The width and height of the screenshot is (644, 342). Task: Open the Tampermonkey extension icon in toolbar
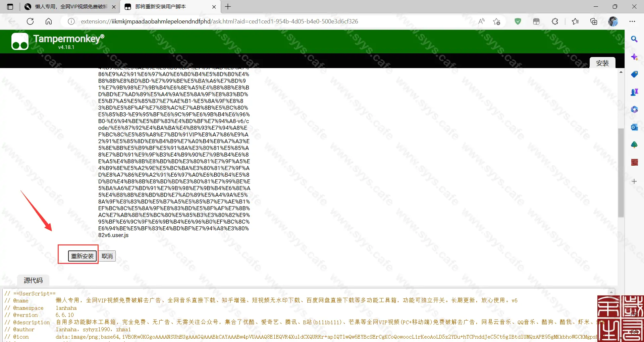[536, 21]
